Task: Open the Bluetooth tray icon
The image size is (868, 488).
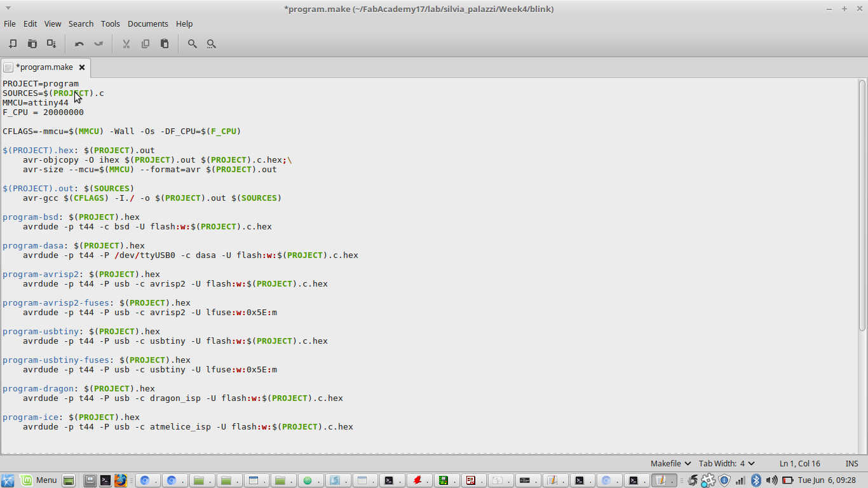Action: coord(756,480)
